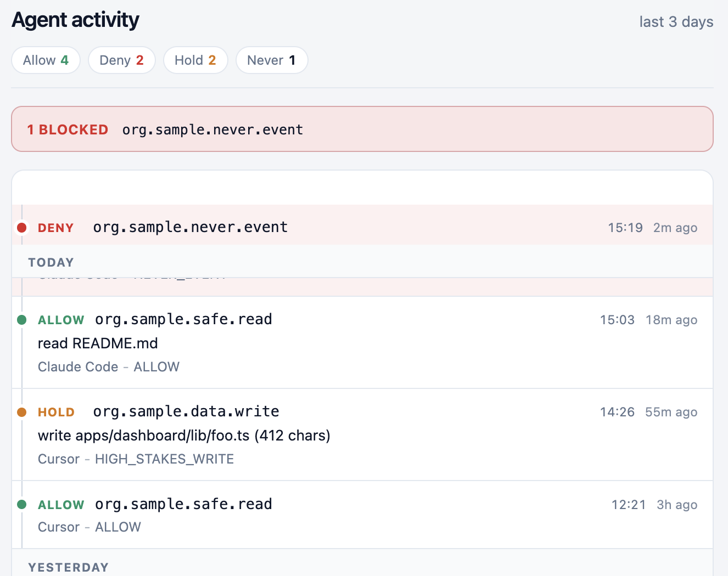Select ALLOW org.sample.safe.read at 15:03

[362, 343]
